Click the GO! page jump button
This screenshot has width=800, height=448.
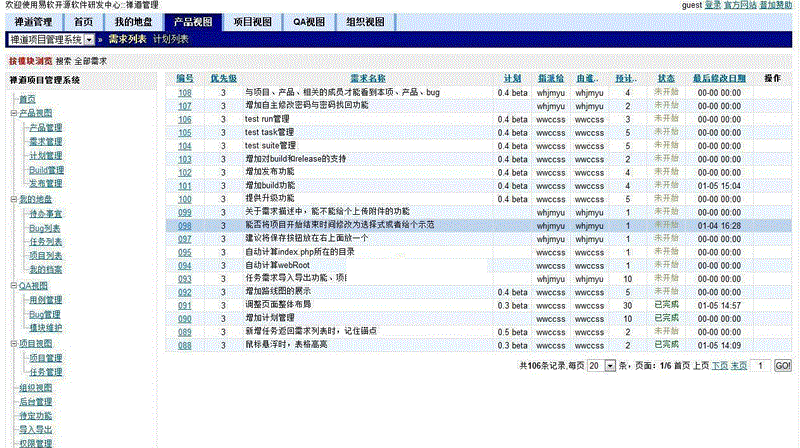point(783,366)
